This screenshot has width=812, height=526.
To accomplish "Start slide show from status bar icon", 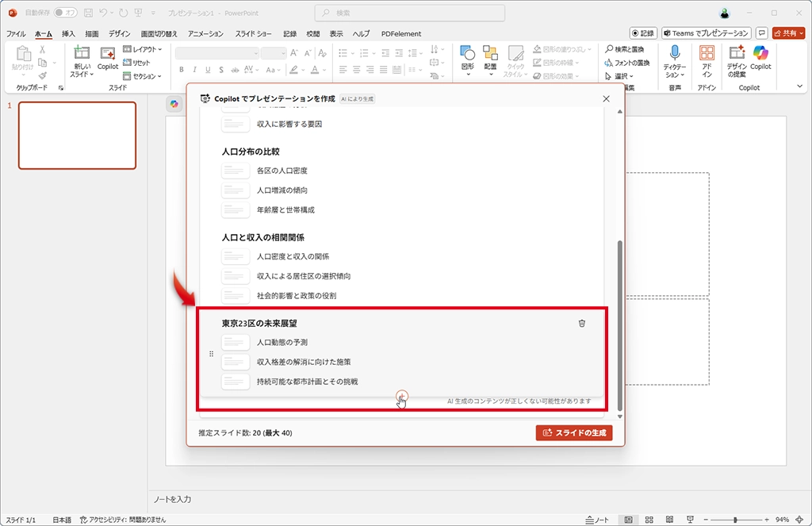I will (690, 520).
